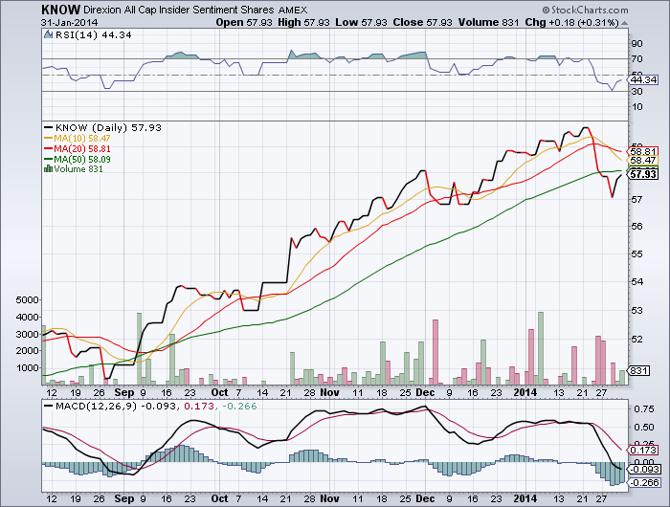670x507 pixels.
Task: Click the black KNOW (Daily) legend line swatch
Action: point(48,128)
